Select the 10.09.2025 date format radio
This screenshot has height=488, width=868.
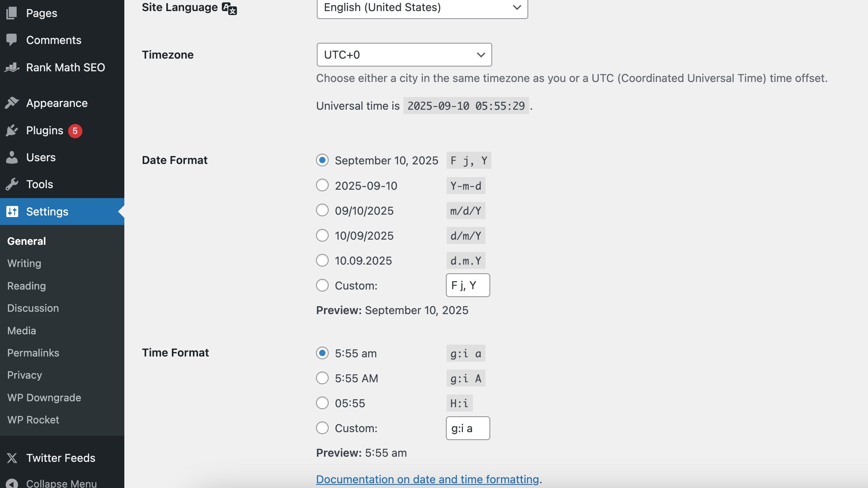pos(322,260)
